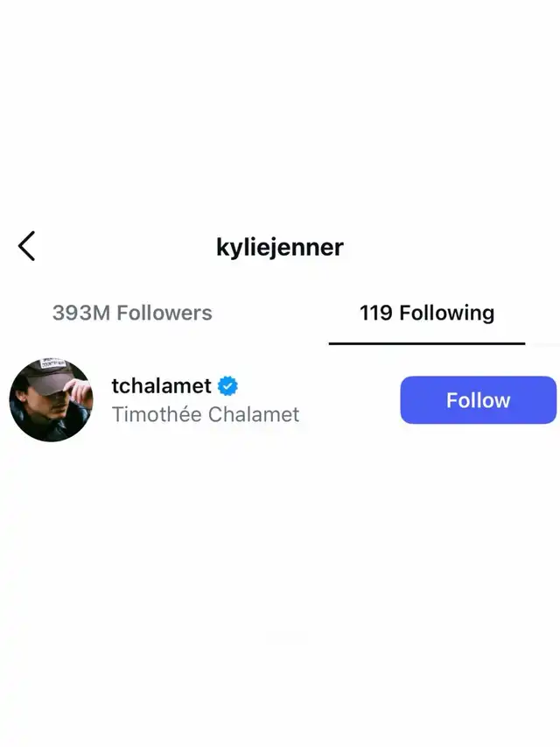Open the Timothée Chalamet list row
The width and height of the screenshot is (560, 747).
280,399
